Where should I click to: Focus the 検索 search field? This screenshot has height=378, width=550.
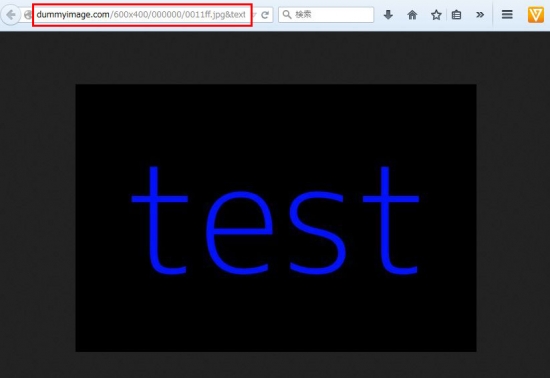point(326,14)
